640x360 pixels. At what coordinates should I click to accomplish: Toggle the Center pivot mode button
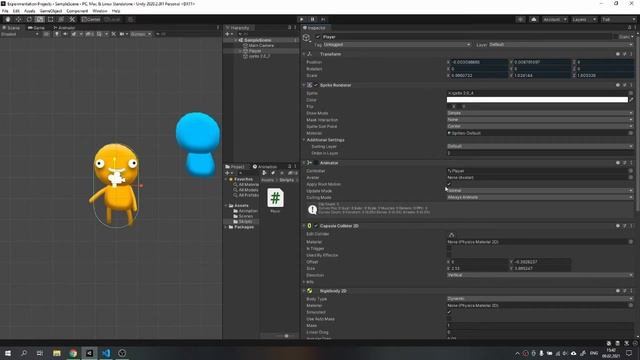(91, 19)
